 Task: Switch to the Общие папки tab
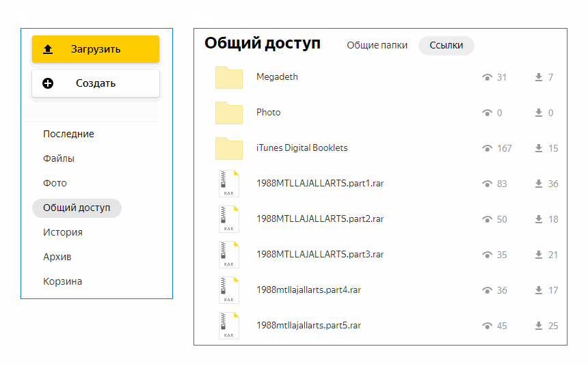[377, 46]
